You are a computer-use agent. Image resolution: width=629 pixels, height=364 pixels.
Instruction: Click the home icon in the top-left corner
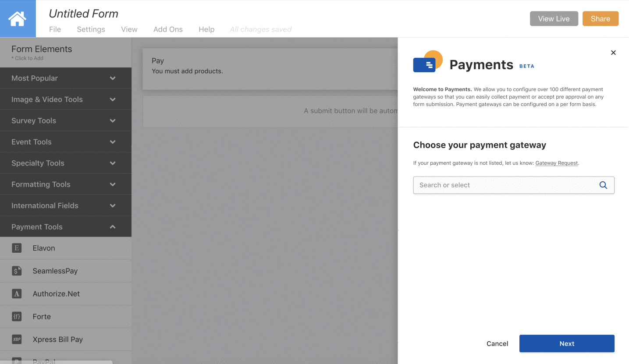pyautogui.click(x=18, y=18)
